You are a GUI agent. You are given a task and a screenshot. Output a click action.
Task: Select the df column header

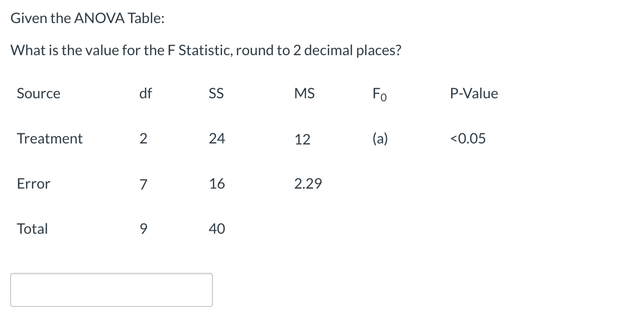click(145, 93)
